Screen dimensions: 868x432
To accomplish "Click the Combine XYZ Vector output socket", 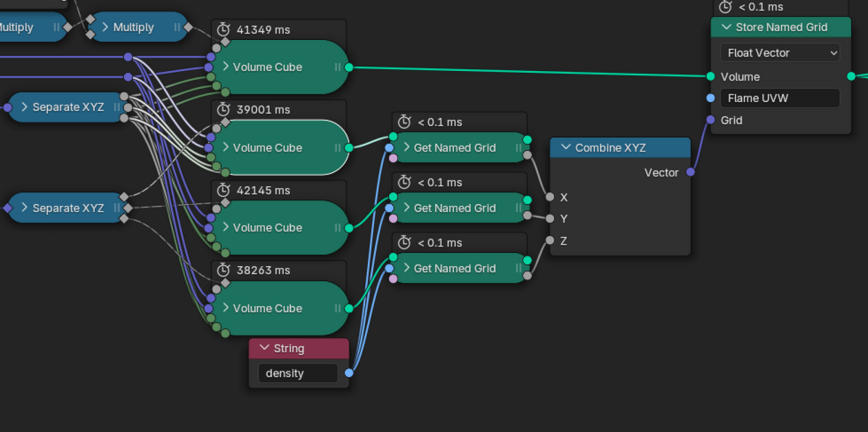I will click(x=691, y=172).
